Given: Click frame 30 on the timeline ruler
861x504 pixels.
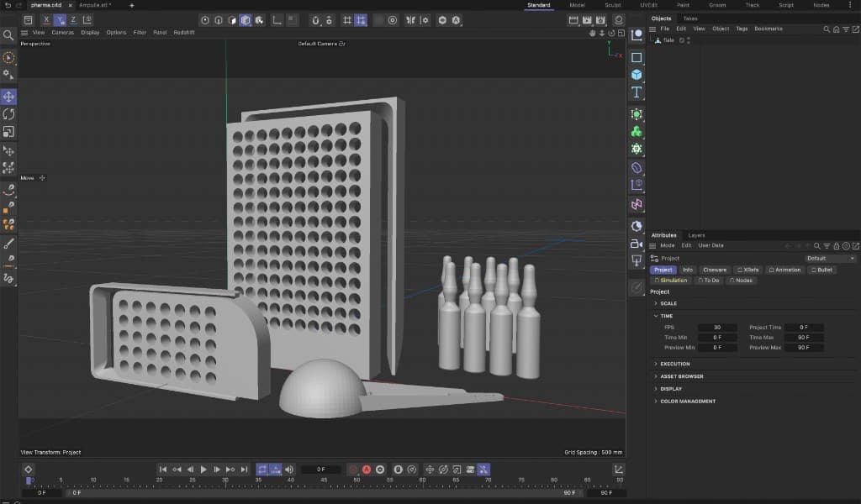Looking at the screenshot, I should 225,481.
